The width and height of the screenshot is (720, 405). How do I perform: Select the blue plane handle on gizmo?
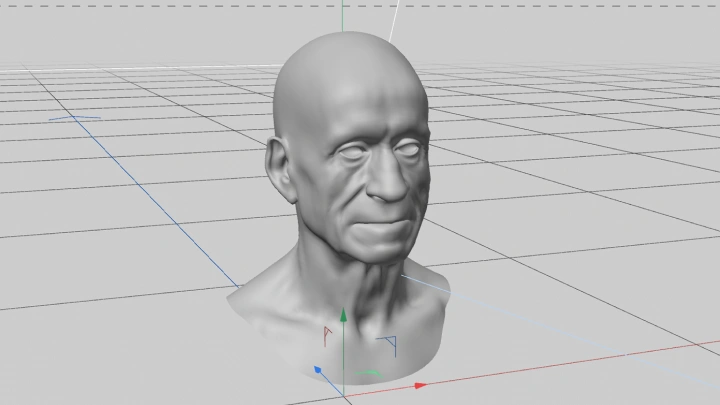(390, 343)
